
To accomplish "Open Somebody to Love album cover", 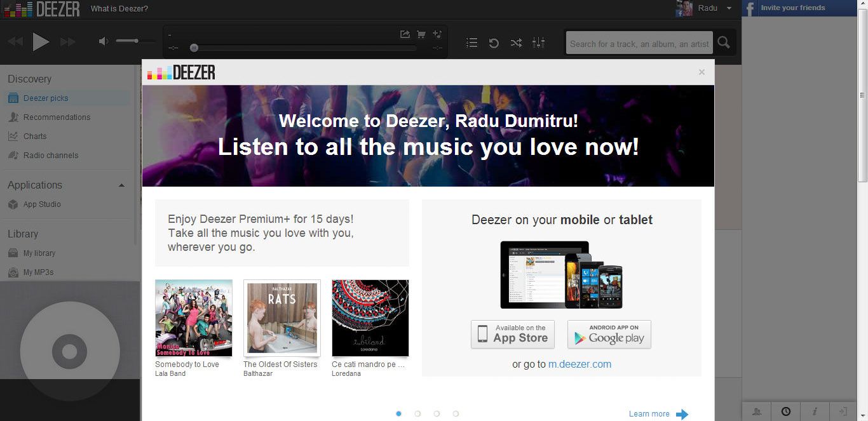I will 194,318.
